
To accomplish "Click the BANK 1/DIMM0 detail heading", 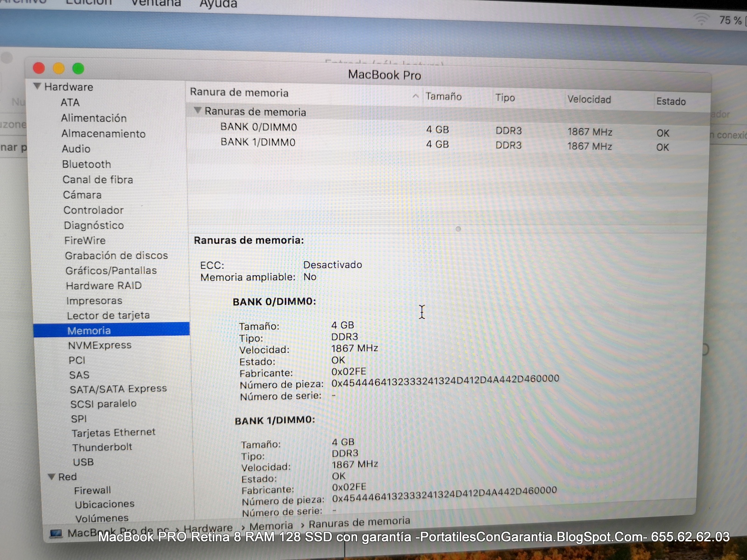I will (275, 420).
